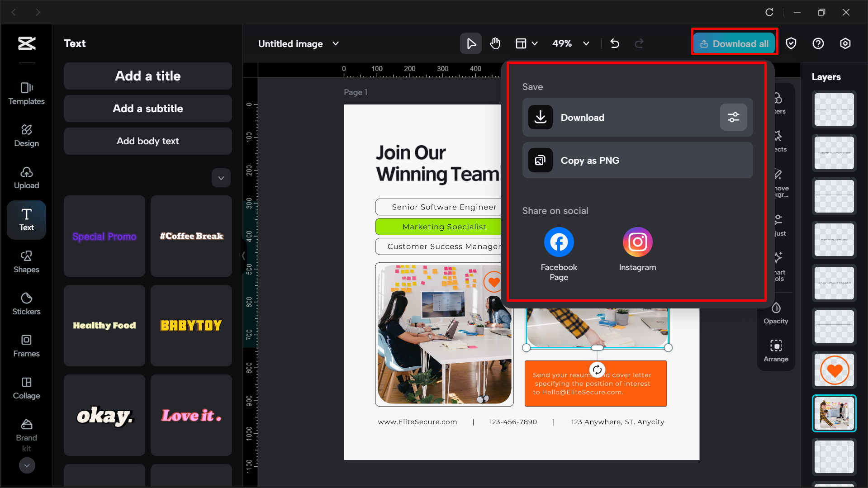Click Copy as PNG
Viewport: 868px width, 488px height.
click(x=637, y=160)
